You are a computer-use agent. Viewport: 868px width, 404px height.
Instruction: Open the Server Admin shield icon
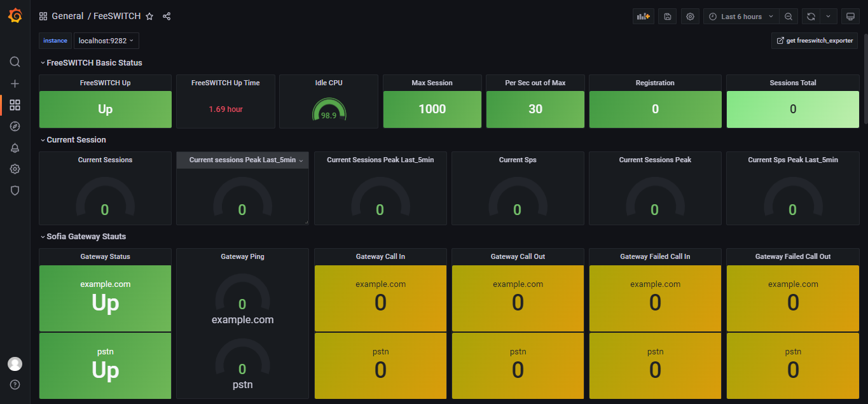click(x=15, y=190)
